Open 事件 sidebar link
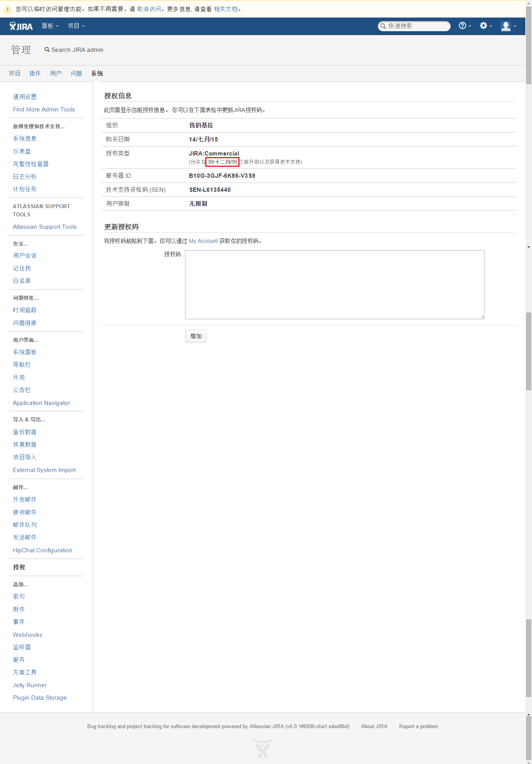 tap(19, 622)
